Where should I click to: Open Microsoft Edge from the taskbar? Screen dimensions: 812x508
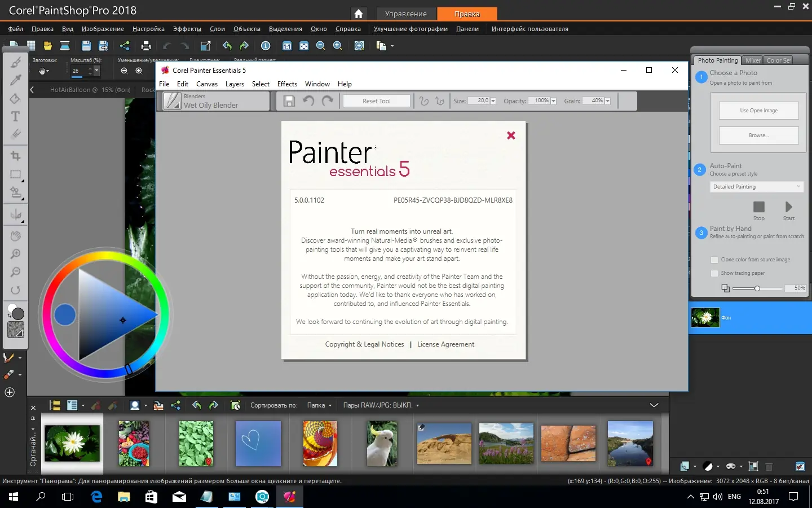[96, 497]
